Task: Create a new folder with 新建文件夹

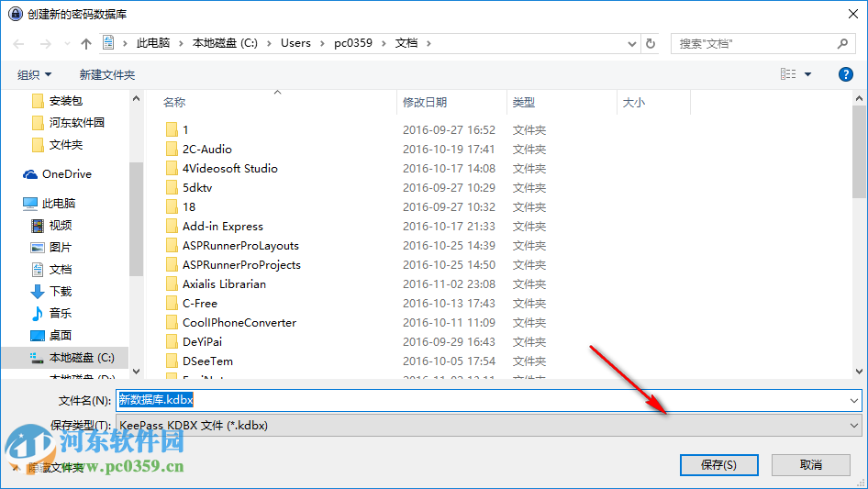Action: pos(106,74)
